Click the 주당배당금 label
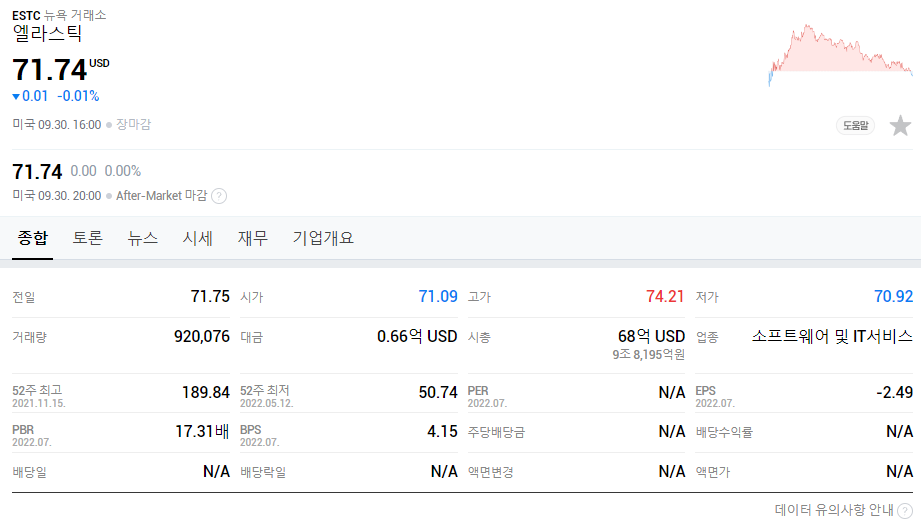Image resolution: width=921 pixels, height=529 pixels. click(x=496, y=433)
